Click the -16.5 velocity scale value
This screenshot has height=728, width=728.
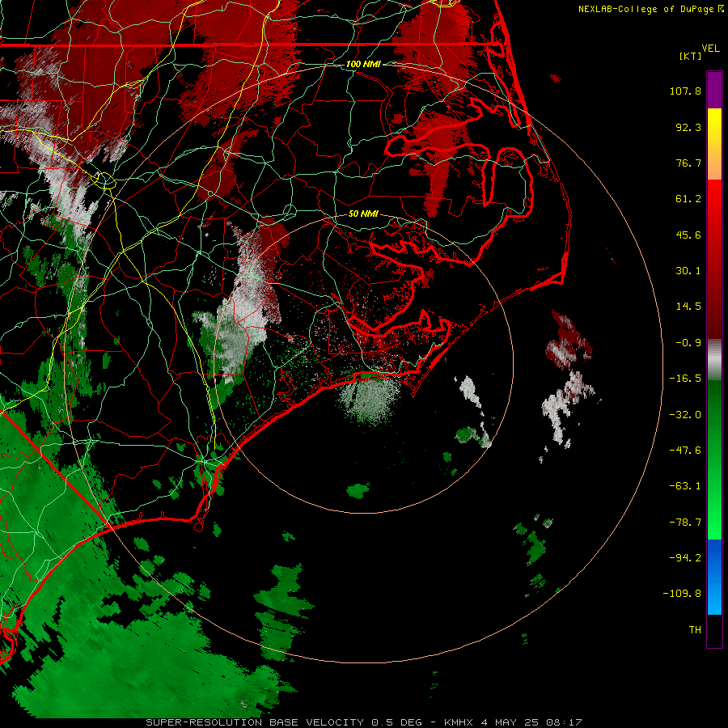coord(685,379)
